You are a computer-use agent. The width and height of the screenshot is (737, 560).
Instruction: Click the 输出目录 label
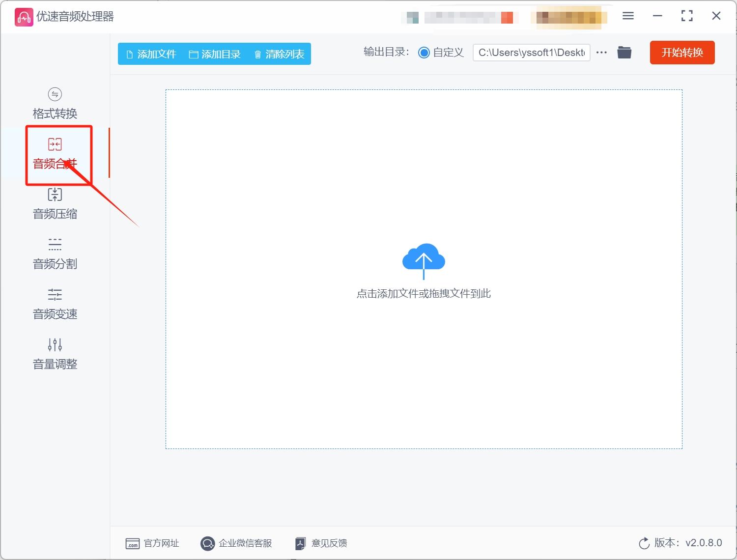[386, 52]
